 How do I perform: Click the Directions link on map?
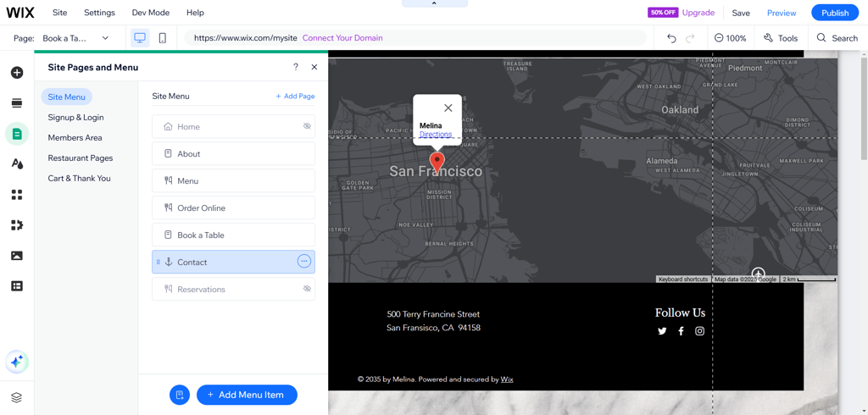[x=436, y=135]
